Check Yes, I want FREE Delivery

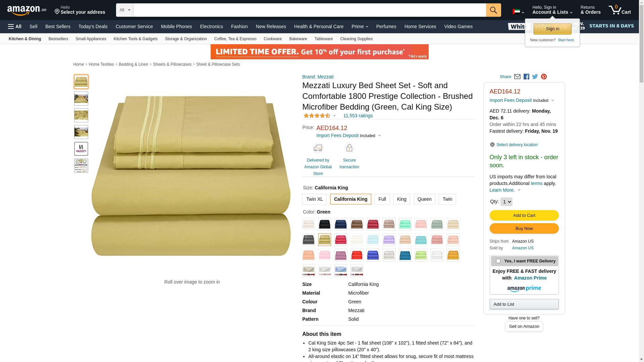pos(498,261)
